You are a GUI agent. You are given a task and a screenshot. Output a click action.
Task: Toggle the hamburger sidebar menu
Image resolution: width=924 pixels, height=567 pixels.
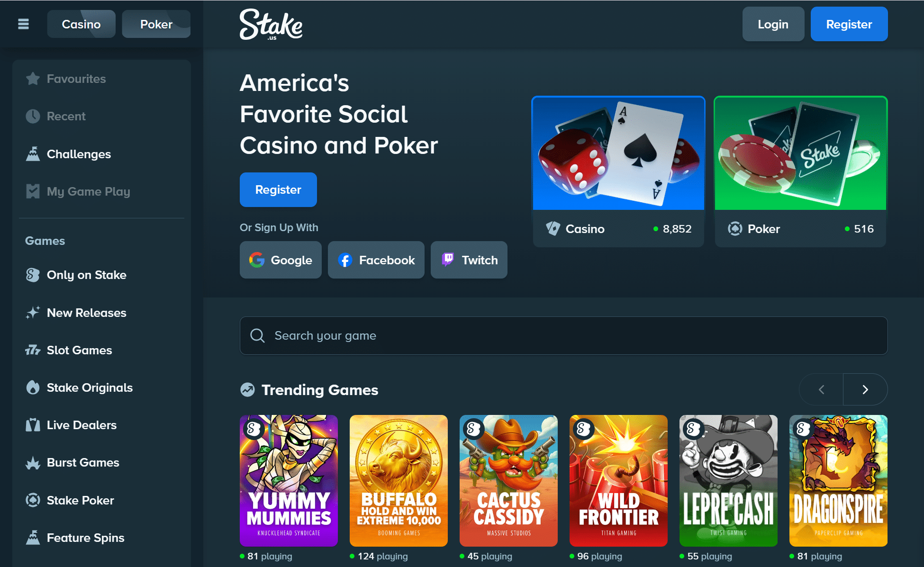point(23,24)
